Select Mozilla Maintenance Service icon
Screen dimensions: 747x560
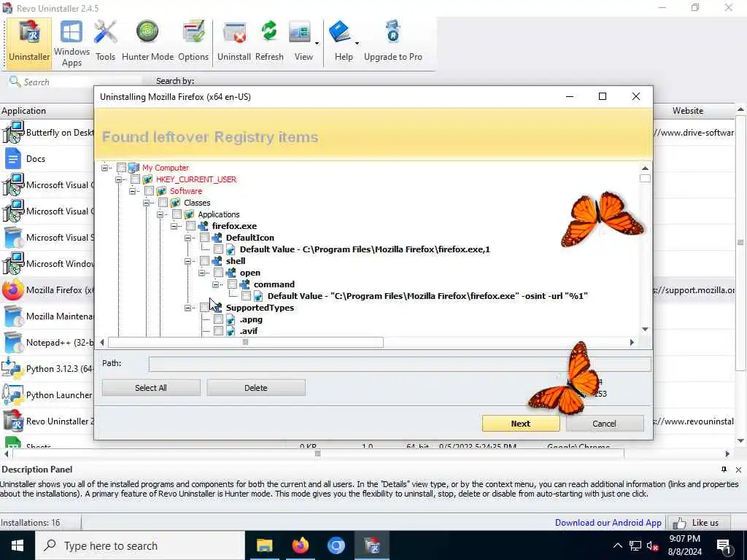[x=13, y=316]
